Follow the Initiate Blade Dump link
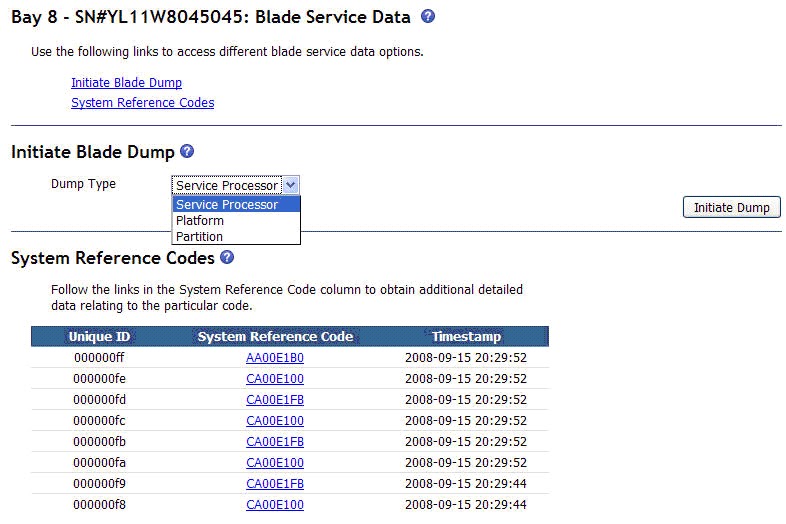The image size is (786, 524). click(x=126, y=83)
